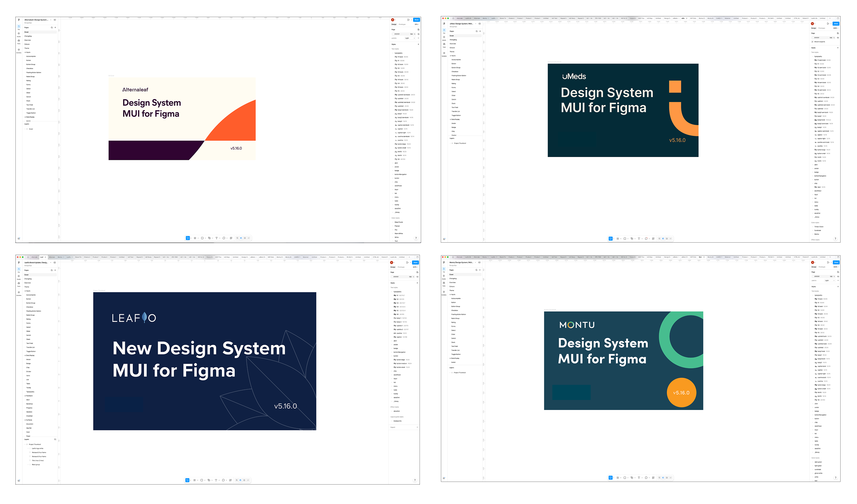Click Share button in uMeds window
Screen dimensions: 857x504
[836, 24]
